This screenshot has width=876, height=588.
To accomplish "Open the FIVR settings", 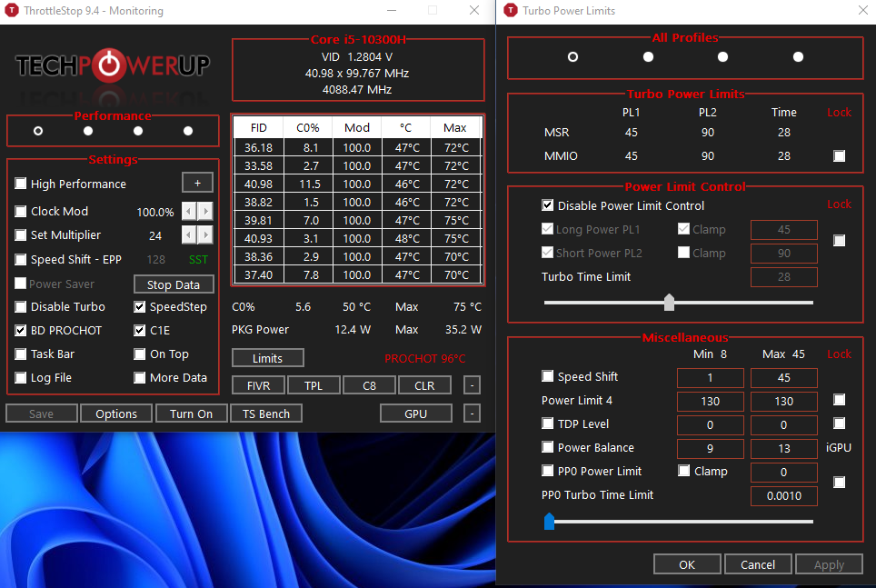I will pyautogui.click(x=258, y=385).
